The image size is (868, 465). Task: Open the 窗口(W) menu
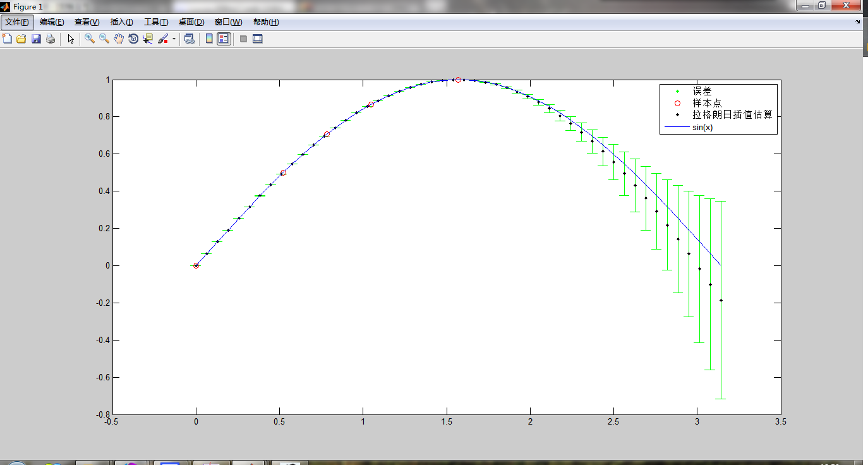[228, 22]
